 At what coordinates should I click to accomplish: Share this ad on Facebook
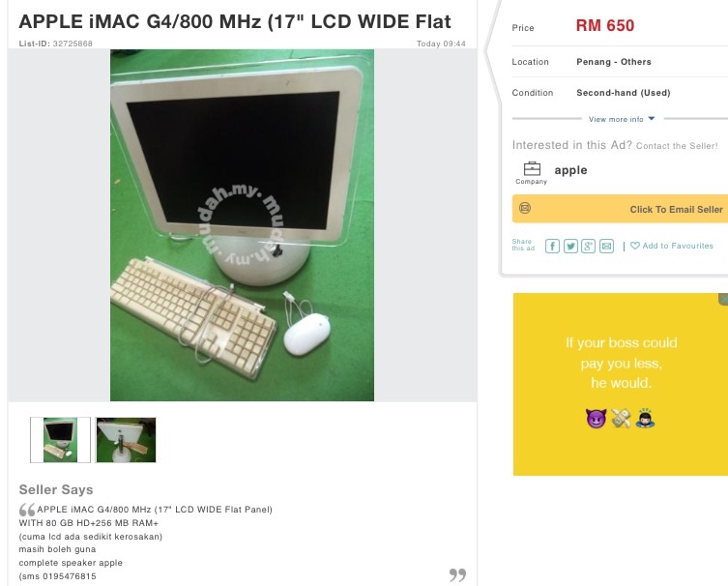click(x=552, y=247)
